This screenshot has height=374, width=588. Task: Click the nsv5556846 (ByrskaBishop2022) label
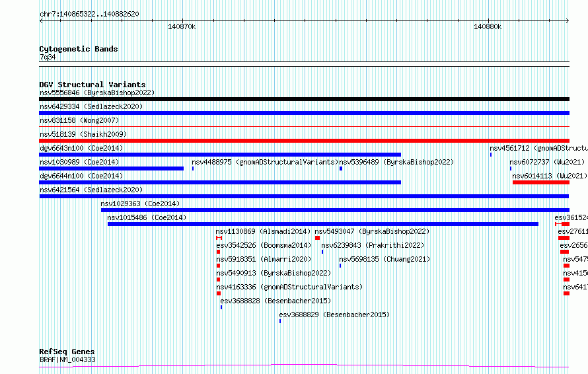(x=97, y=93)
